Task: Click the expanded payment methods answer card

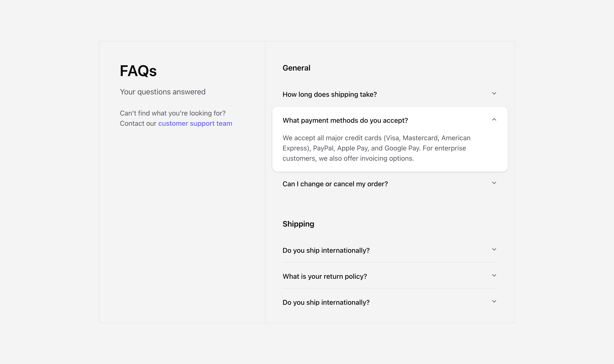Action: click(390, 148)
